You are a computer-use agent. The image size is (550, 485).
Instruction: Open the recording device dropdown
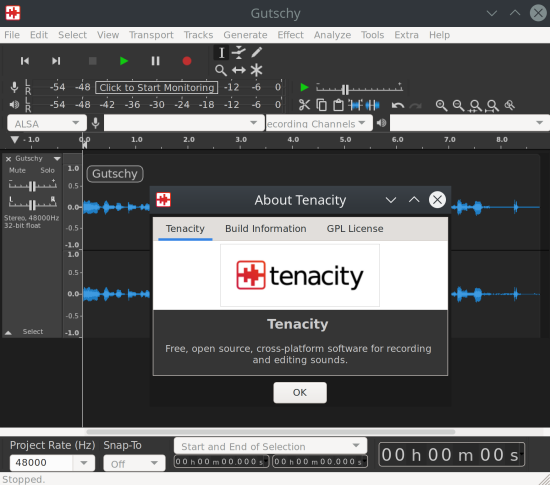(184, 123)
